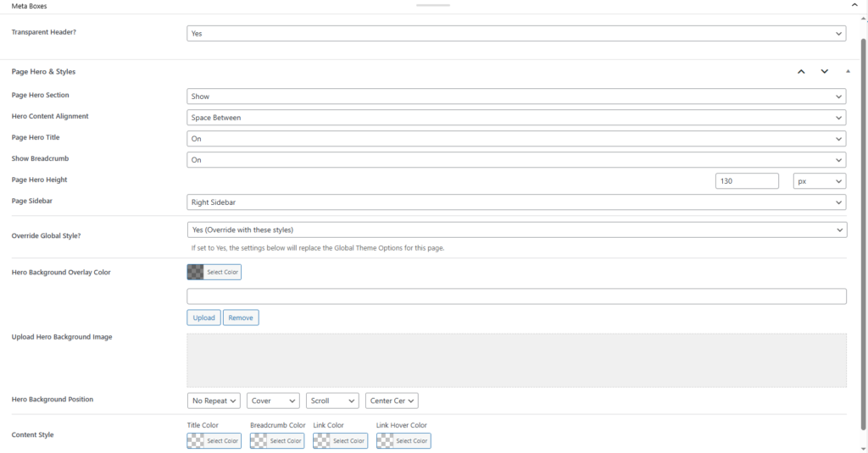Expand Hero Content Alignment dropdown
The image size is (868, 453).
click(515, 118)
